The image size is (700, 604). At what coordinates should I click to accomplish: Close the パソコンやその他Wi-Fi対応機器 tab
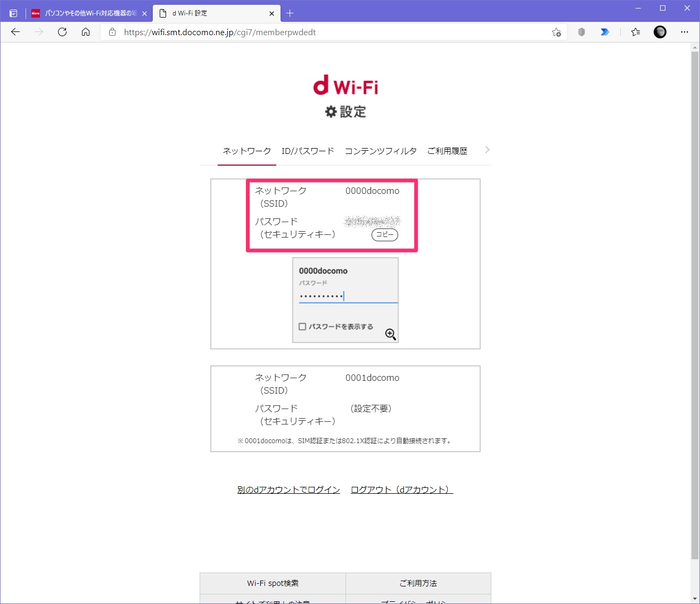pyautogui.click(x=144, y=13)
